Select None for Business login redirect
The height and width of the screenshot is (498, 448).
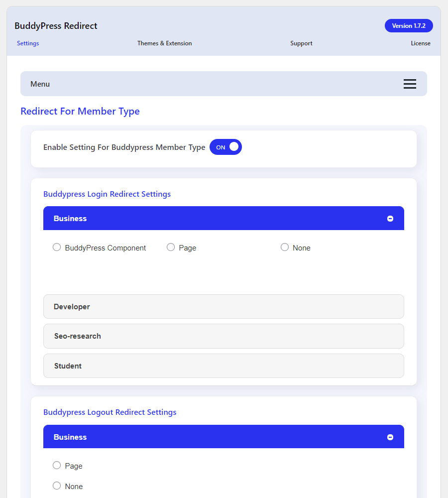[284, 247]
